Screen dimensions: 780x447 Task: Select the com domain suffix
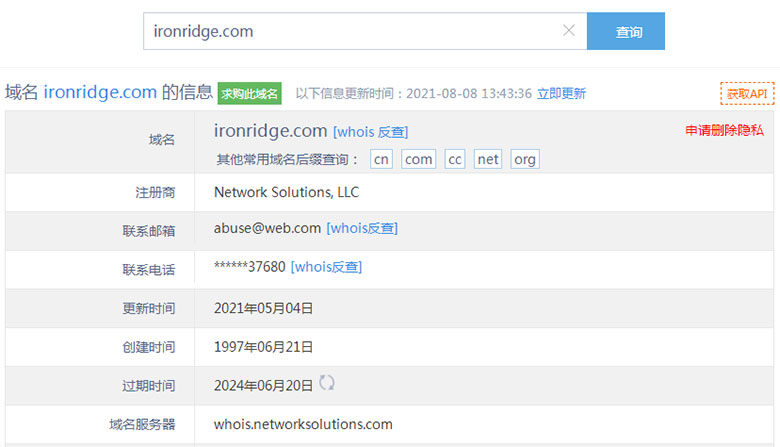pyautogui.click(x=418, y=159)
